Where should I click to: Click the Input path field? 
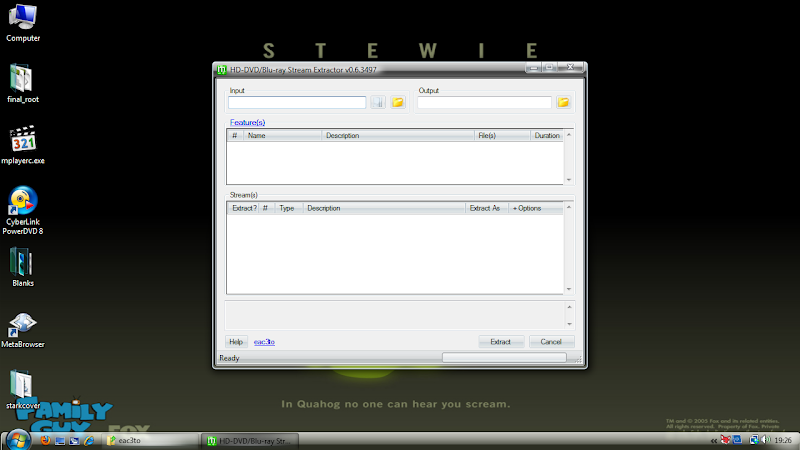coord(297,103)
